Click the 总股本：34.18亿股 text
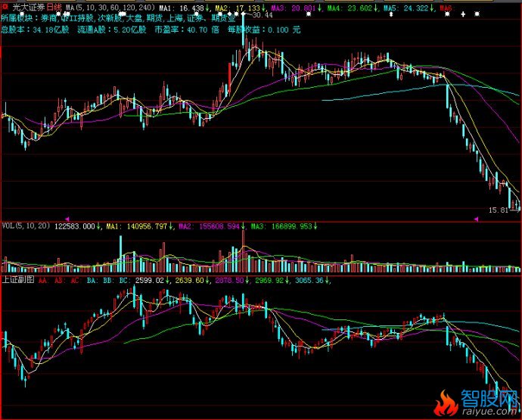 coord(35,30)
